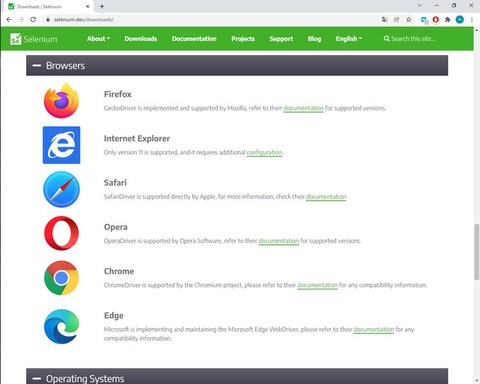This screenshot has height=384, width=480.
Task: Click the Firefox browser logo
Action: [x=61, y=100]
